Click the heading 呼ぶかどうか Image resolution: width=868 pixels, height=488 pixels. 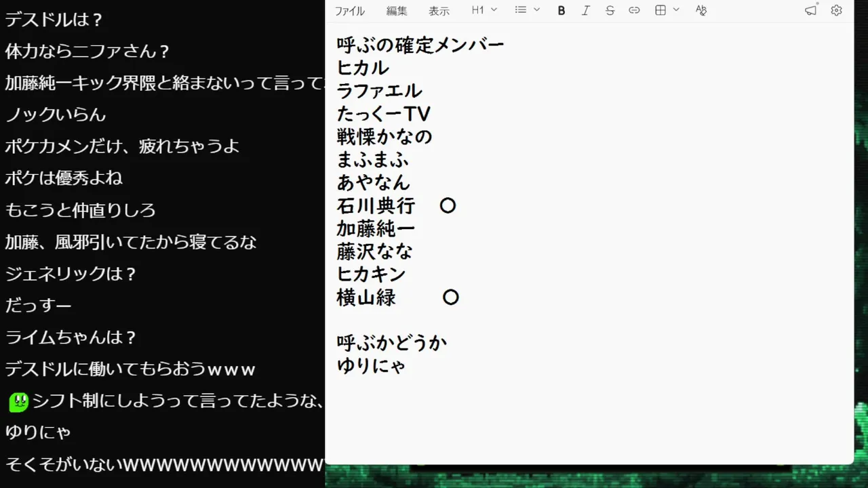(x=392, y=342)
